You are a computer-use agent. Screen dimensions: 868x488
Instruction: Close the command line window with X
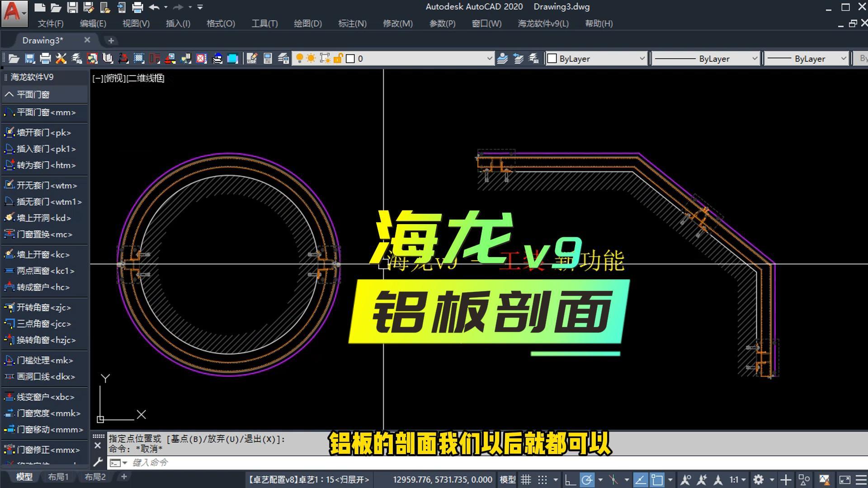98,446
